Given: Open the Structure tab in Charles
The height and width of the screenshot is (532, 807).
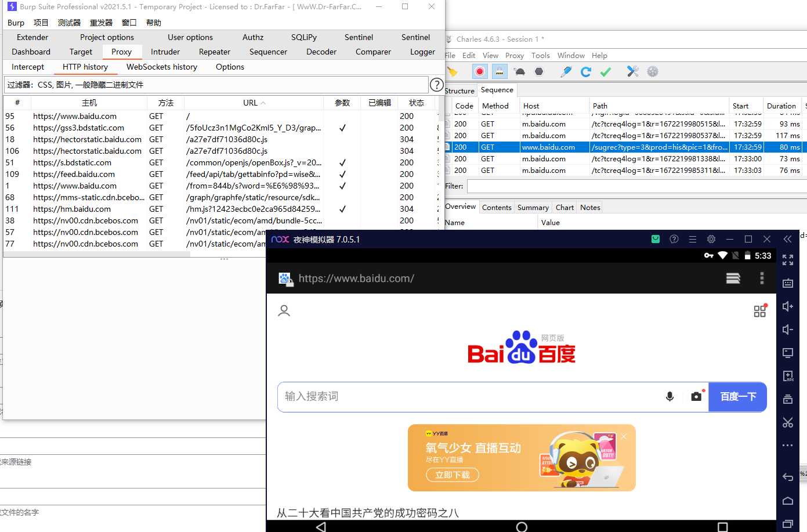Looking at the screenshot, I should pos(460,91).
